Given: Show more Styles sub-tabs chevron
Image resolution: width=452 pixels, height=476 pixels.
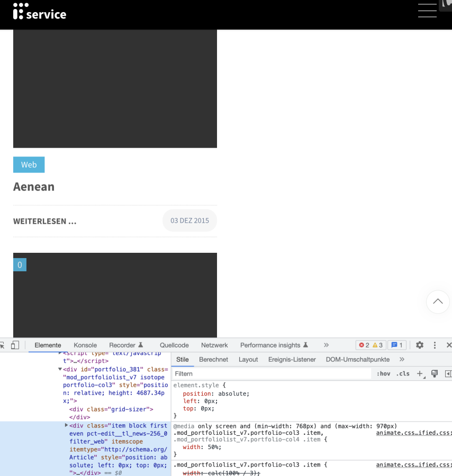Looking at the screenshot, I should tap(402, 360).
